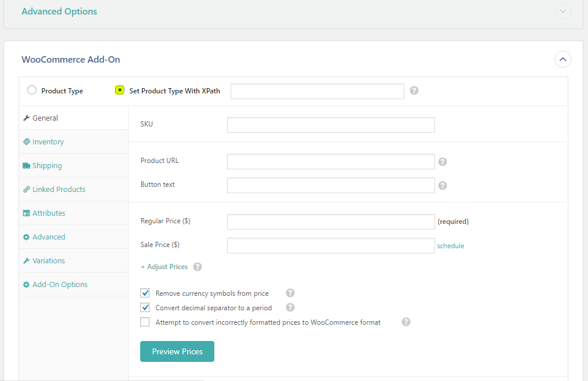The height and width of the screenshot is (381, 588).
Task: Click the Inventory tab tag icon
Action: 26,142
